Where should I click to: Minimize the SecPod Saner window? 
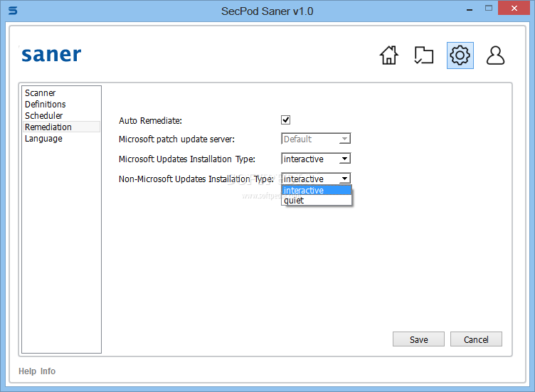pos(470,9)
